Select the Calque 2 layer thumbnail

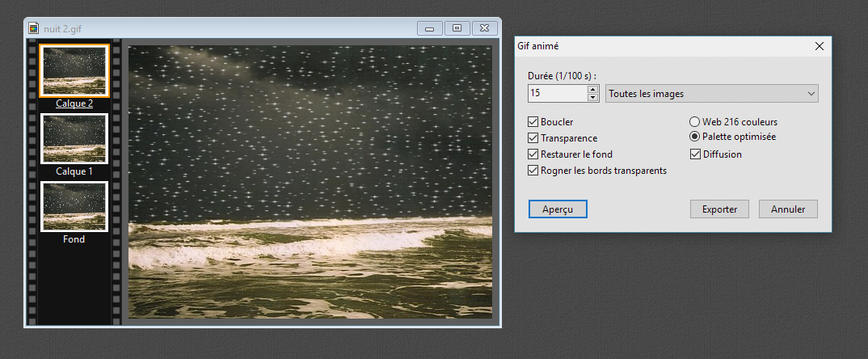74,71
